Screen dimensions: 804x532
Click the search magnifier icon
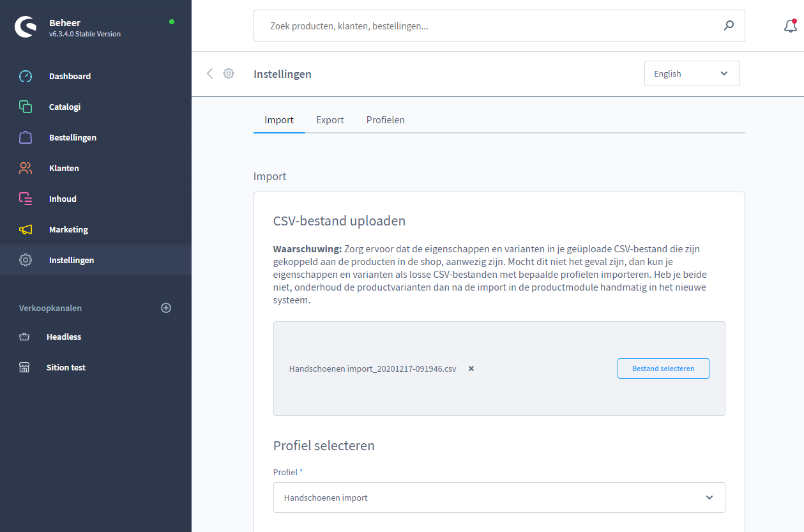tap(729, 26)
